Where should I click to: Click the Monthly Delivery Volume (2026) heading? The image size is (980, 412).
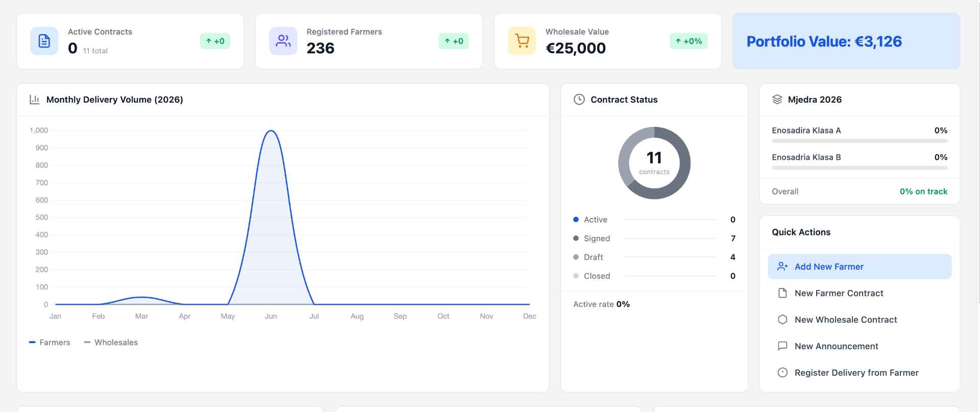(x=115, y=100)
